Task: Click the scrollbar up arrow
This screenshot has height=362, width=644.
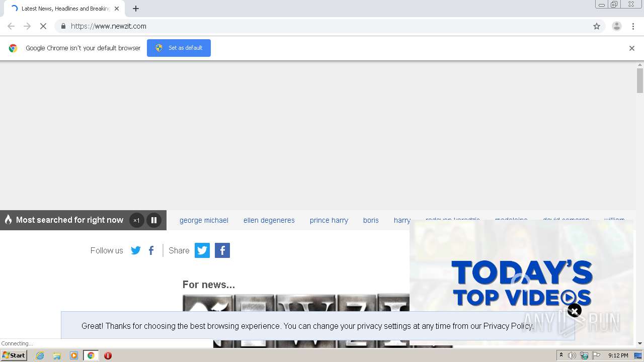Action: pyautogui.click(x=640, y=64)
